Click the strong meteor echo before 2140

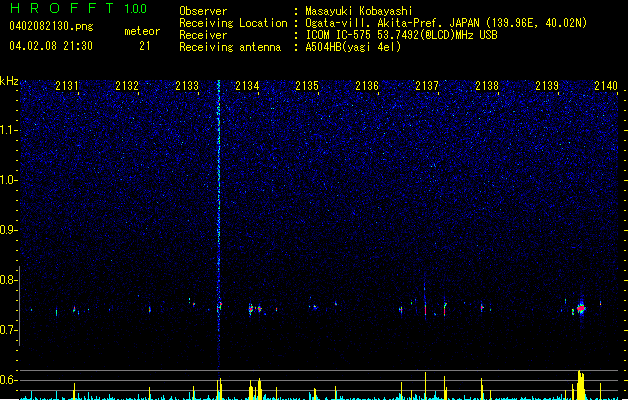pos(581,308)
